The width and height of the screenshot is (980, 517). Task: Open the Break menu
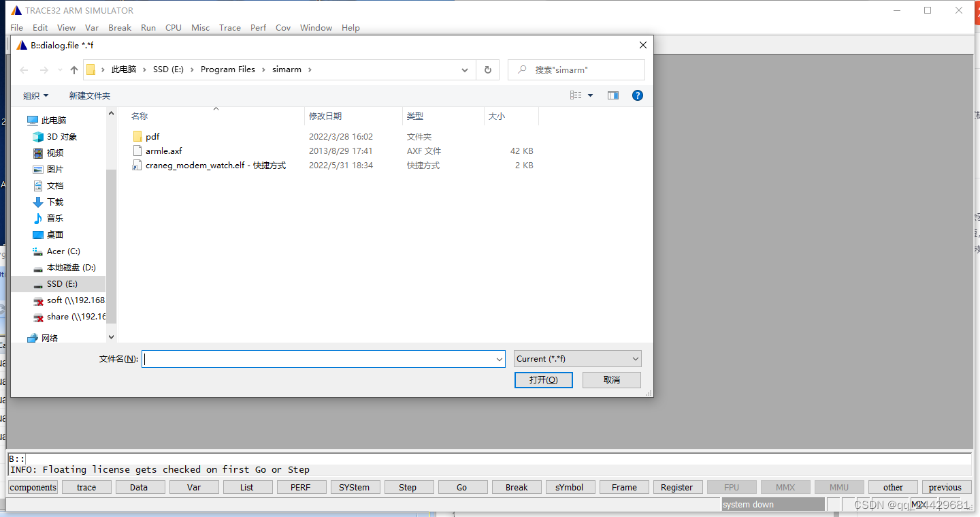pyautogui.click(x=120, y=28)
